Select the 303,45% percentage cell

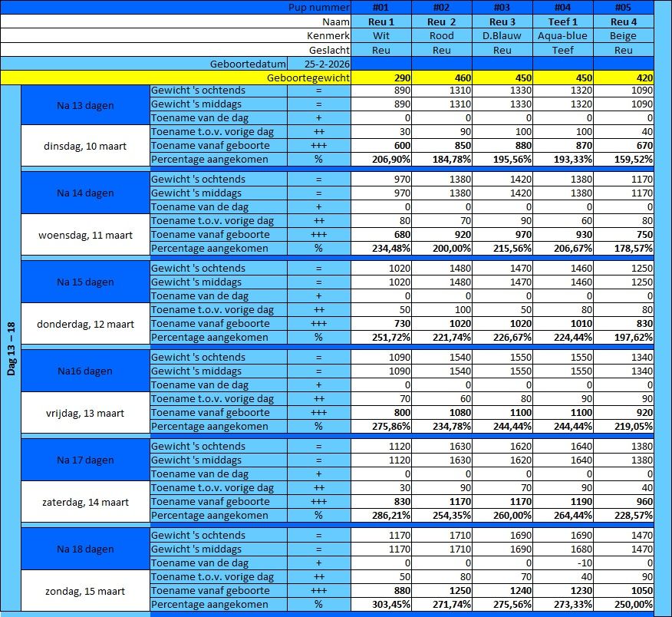[x=381, y=605]
